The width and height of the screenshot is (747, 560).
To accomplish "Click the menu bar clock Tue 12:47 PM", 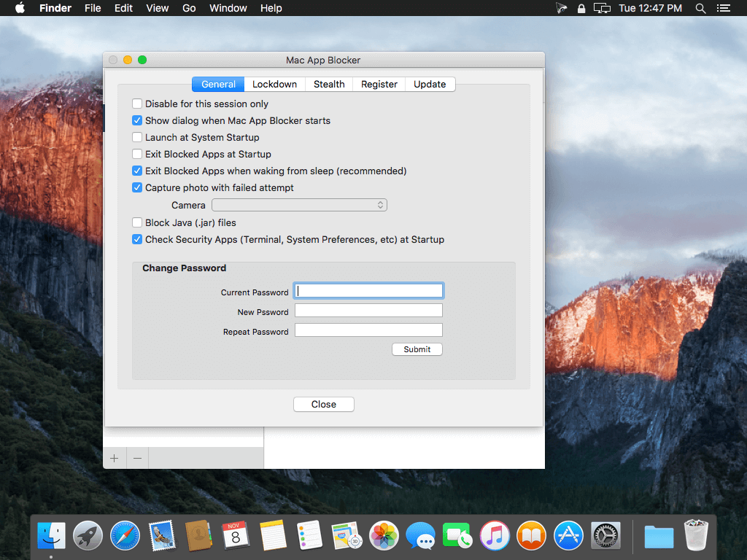I will [x=650, y=8].
